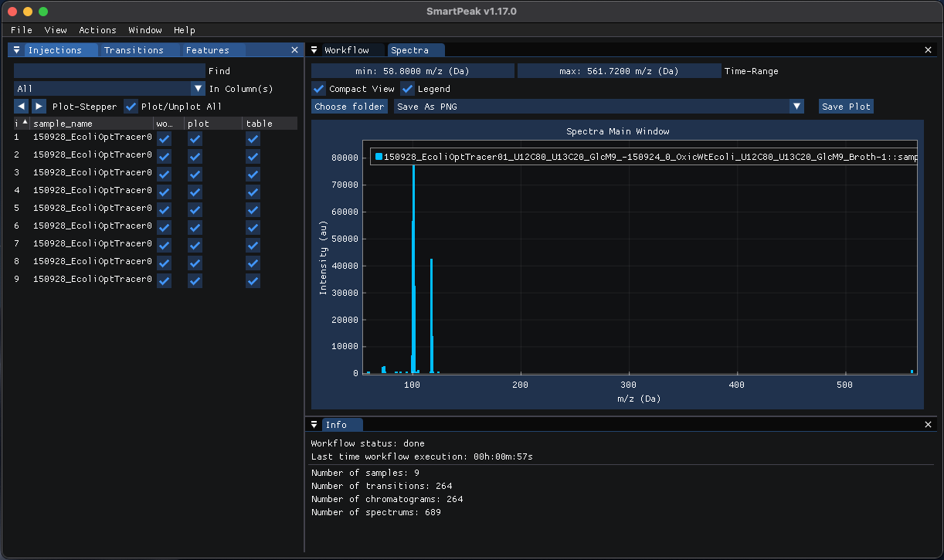Viewport: 944px width, 560px height.
Task: Click the blue legend color marker
Action: click(x=379, y=157)
